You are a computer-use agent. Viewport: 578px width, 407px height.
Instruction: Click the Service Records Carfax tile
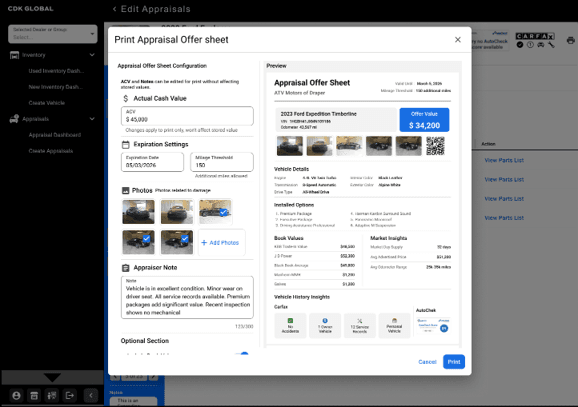[359, 326]
